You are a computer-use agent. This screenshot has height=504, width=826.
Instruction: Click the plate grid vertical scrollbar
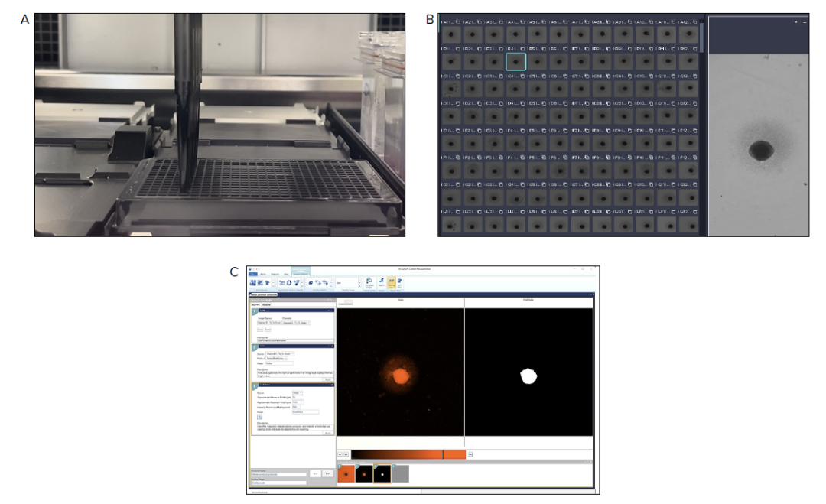pyautogui.click(x=701, y=36)
